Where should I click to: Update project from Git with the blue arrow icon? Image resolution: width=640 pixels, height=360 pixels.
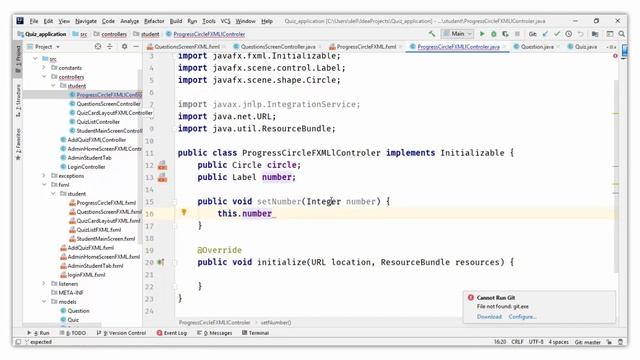(x=545, y=34)
